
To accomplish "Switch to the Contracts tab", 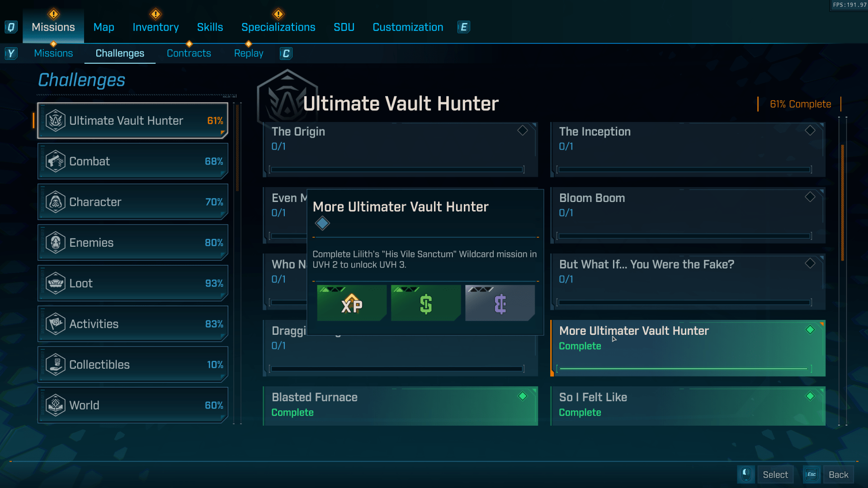I will click(x=189, y=53).
